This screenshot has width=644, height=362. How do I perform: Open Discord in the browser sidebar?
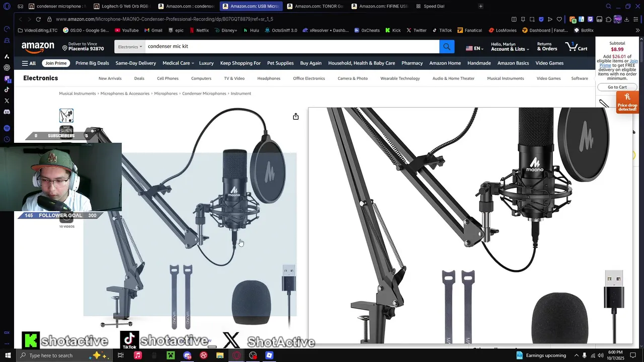tap(7, 112)
